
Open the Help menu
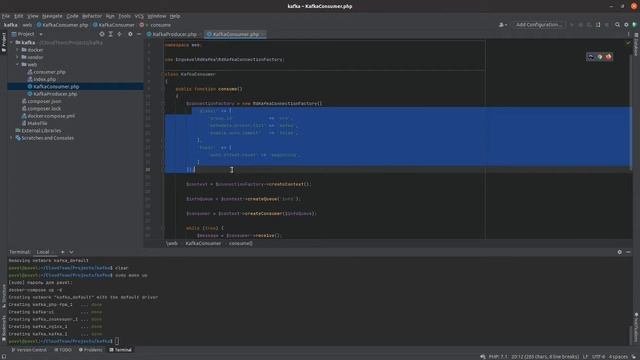175,16
